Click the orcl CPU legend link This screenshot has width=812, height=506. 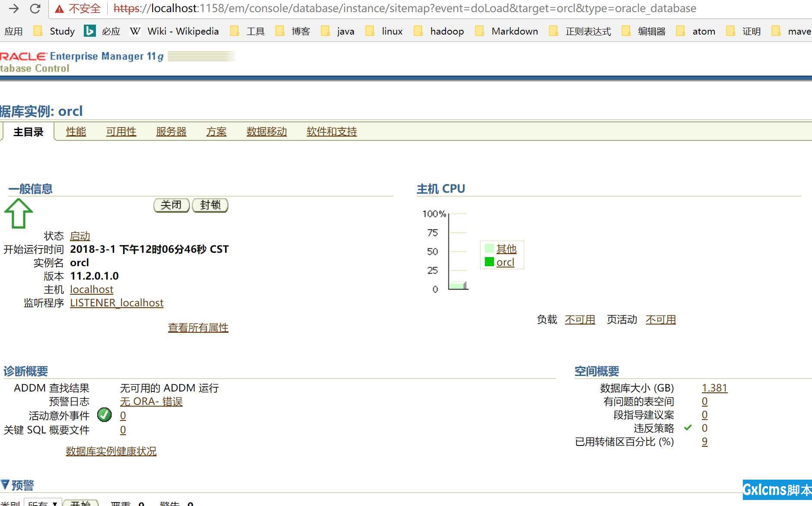[x=505, y=262]
